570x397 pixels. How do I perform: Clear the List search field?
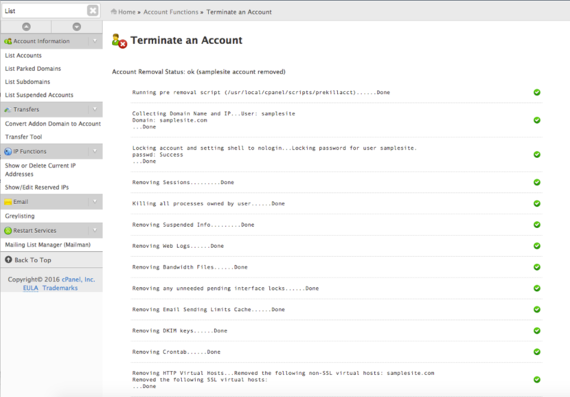[93, 11]
